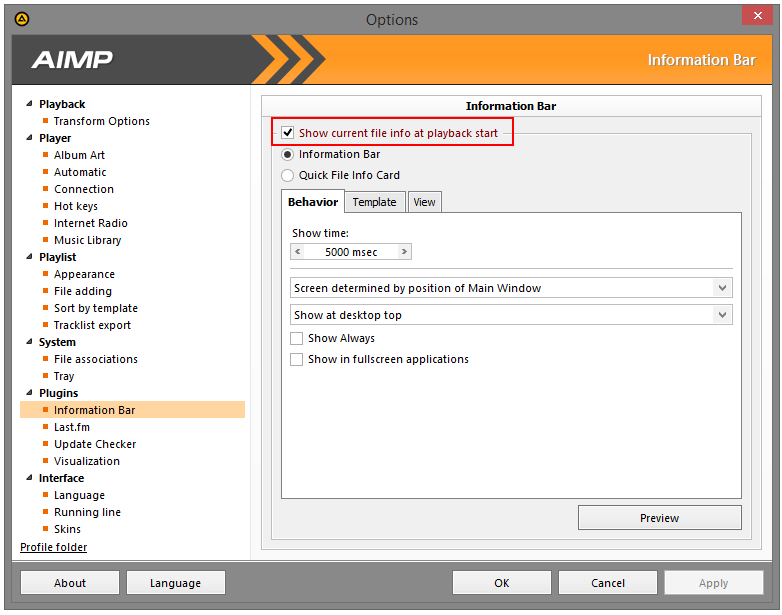Open the Profile folder link
The image size is (782, 615).
click(53, 547)
